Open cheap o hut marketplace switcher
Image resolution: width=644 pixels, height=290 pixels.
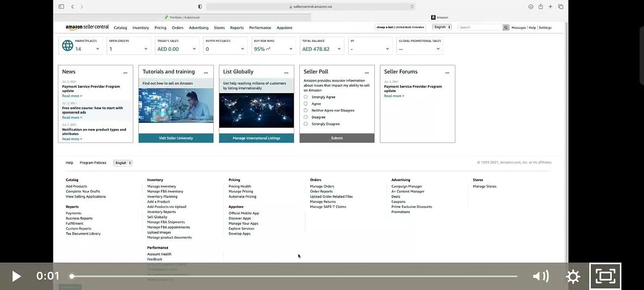pos(400,27)
